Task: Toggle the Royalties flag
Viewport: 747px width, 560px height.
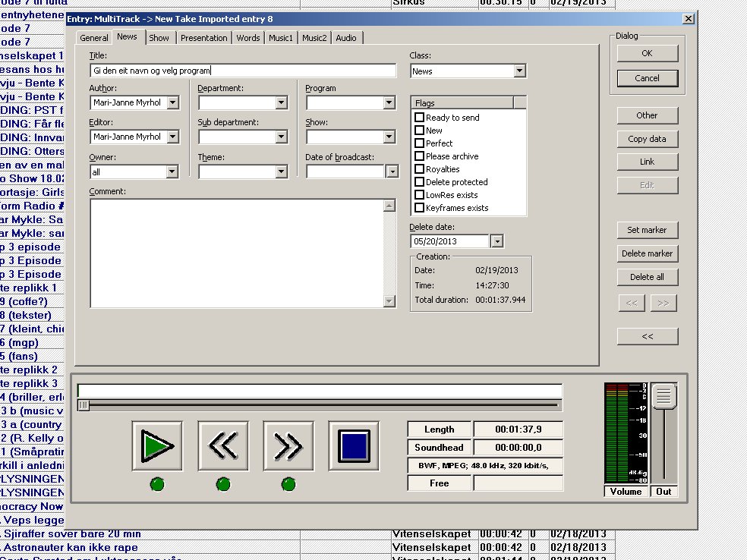Action: click(x=419, y=168)
